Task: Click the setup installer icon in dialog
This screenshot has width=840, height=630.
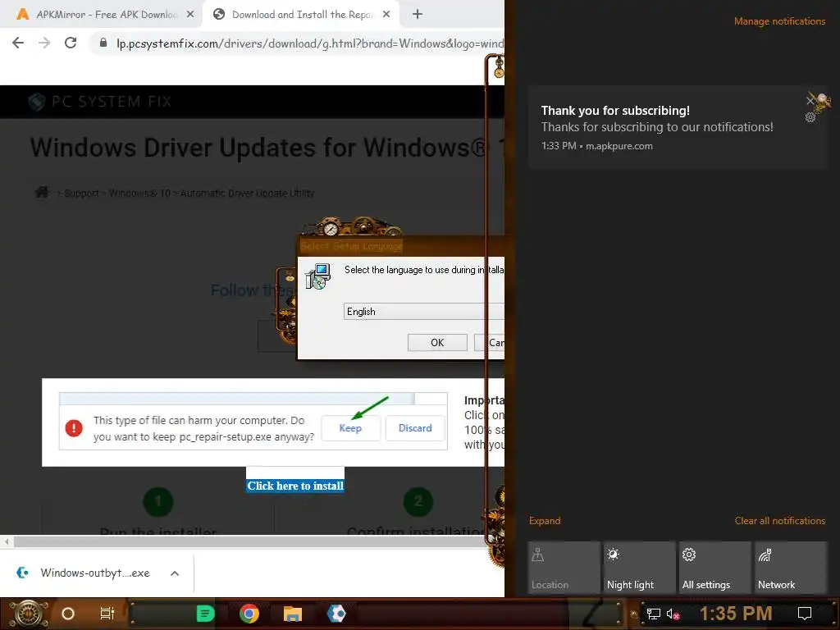Action: 317,276
